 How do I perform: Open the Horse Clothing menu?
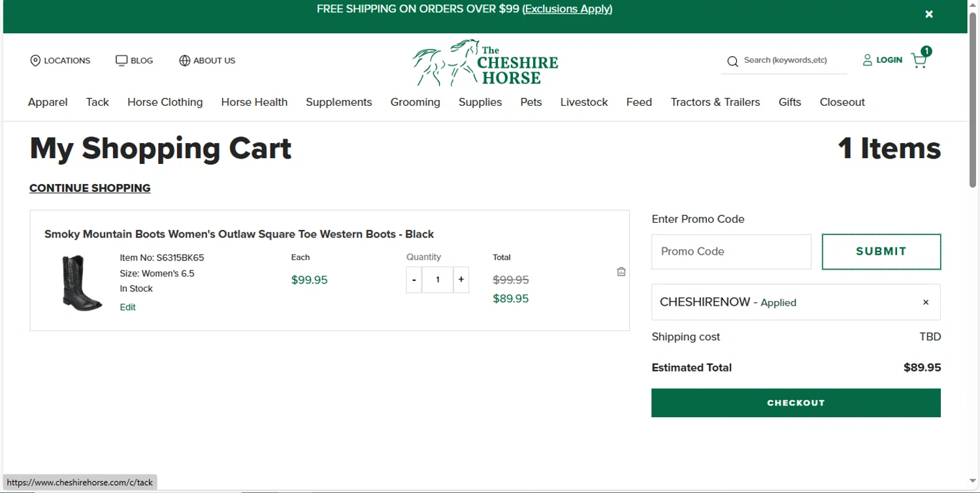(165, 102)
